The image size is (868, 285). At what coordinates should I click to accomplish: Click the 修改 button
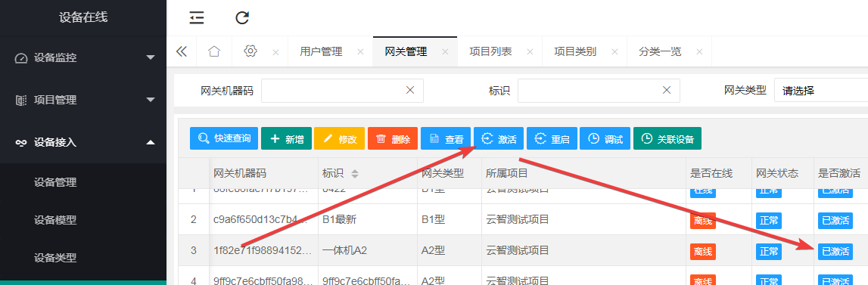click(x=339, y=138)
